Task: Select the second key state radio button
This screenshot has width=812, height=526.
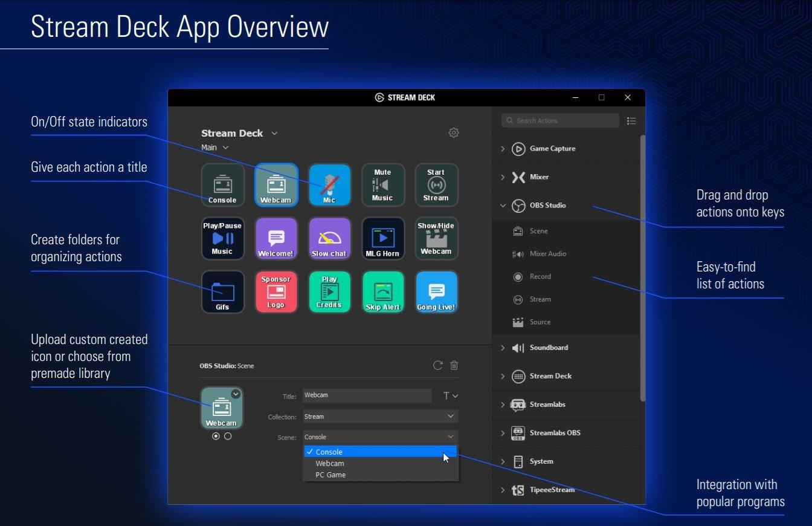Action: 228,436
